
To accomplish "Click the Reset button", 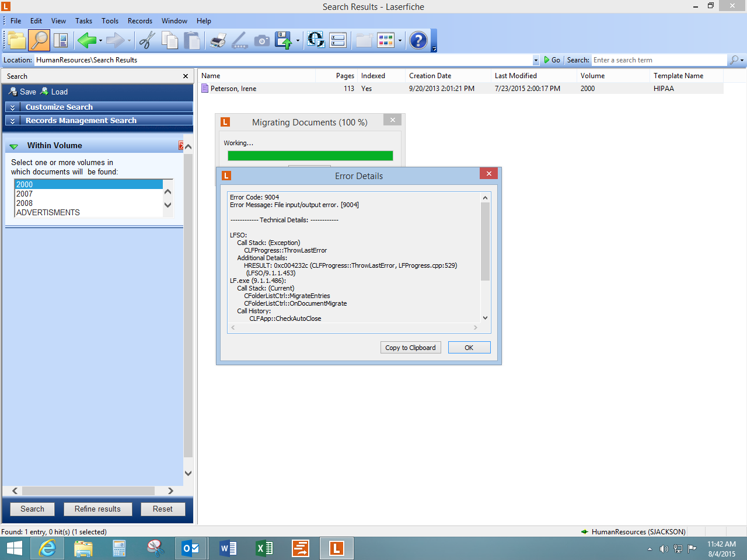I will [x=163, y=509].
